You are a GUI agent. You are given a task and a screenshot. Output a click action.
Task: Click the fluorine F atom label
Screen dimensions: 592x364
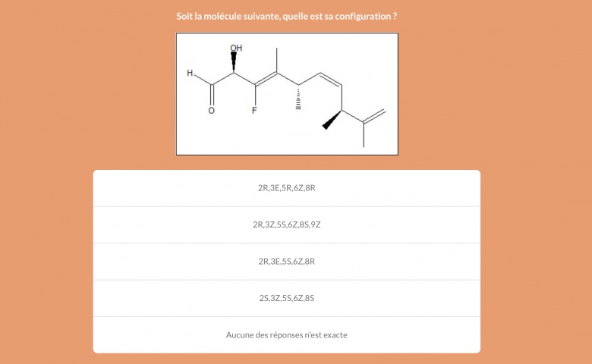(254, 111)
